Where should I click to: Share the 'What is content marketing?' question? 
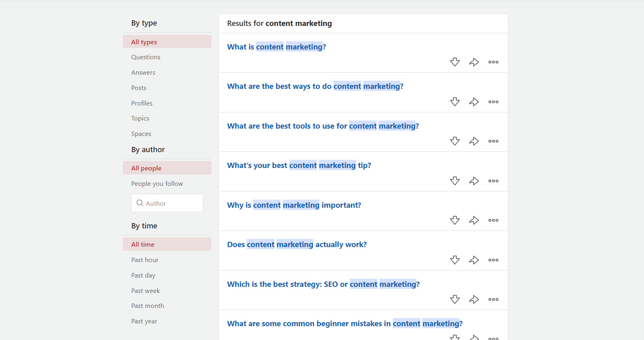[x=474, y=62]
